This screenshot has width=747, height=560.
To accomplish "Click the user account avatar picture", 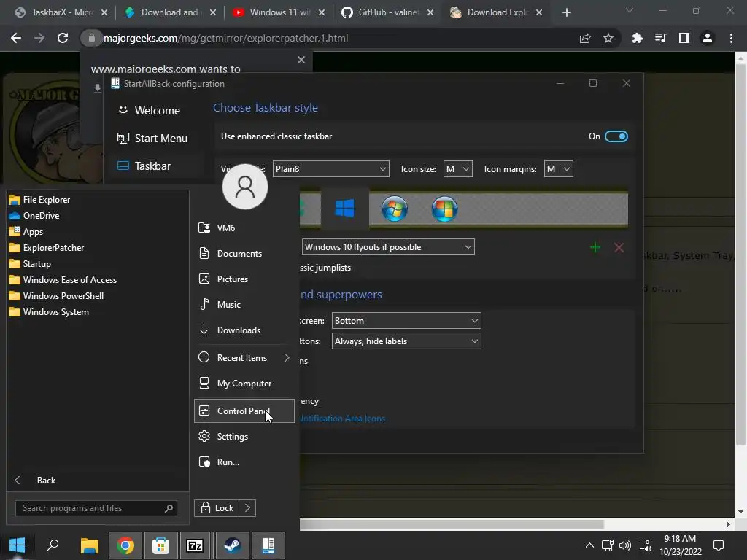I will point(245,187).
